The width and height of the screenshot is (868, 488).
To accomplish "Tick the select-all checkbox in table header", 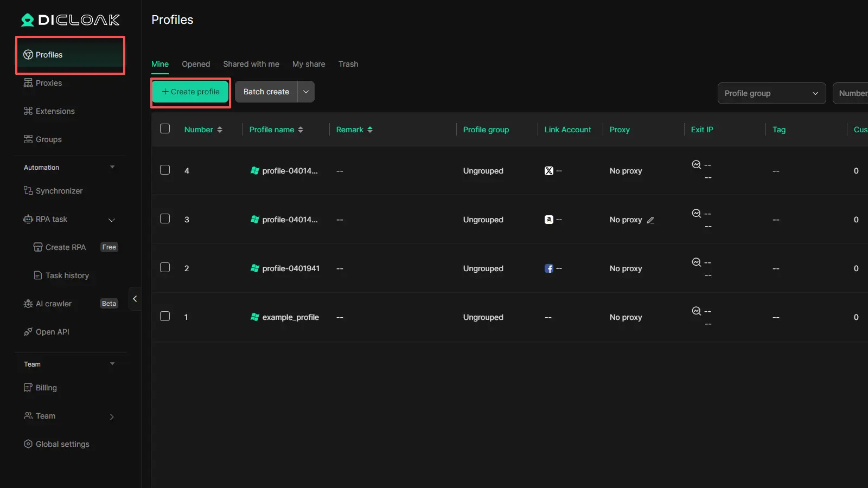I will (165, 129).
